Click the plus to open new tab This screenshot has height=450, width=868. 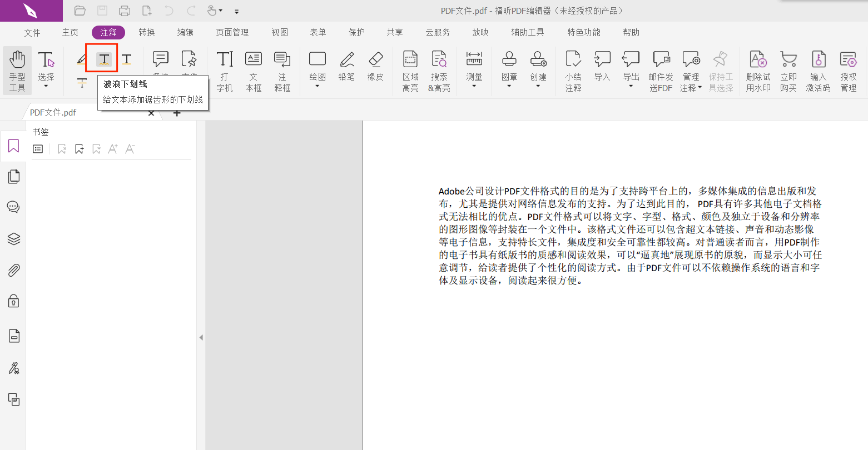pyautogui.click(x=177, y=113)
